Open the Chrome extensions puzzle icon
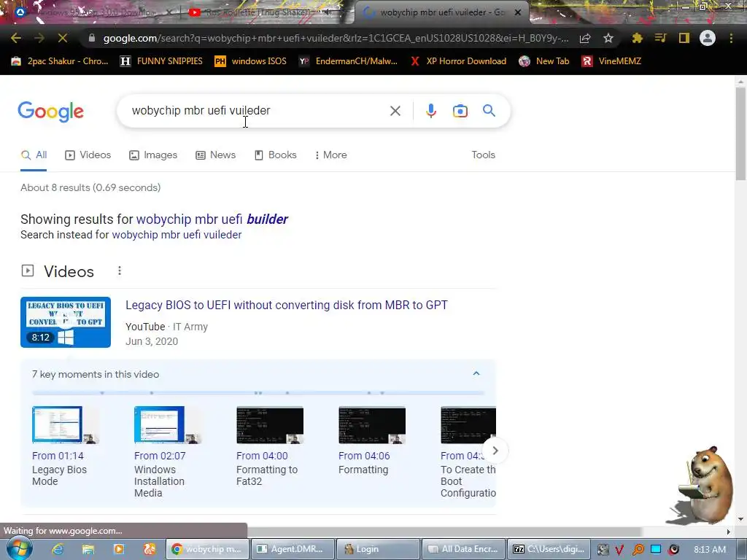 [637, 38]
